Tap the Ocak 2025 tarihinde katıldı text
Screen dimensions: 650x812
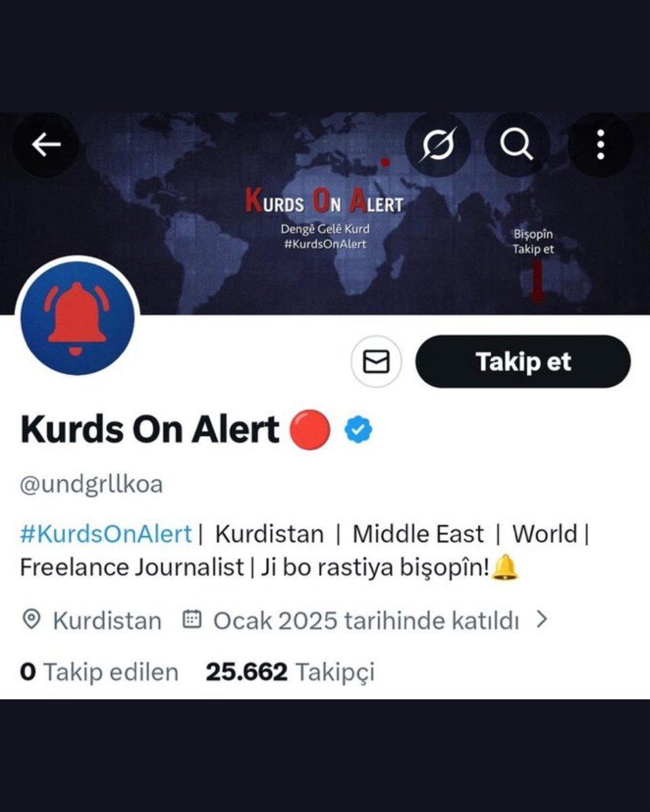(366, 621)
